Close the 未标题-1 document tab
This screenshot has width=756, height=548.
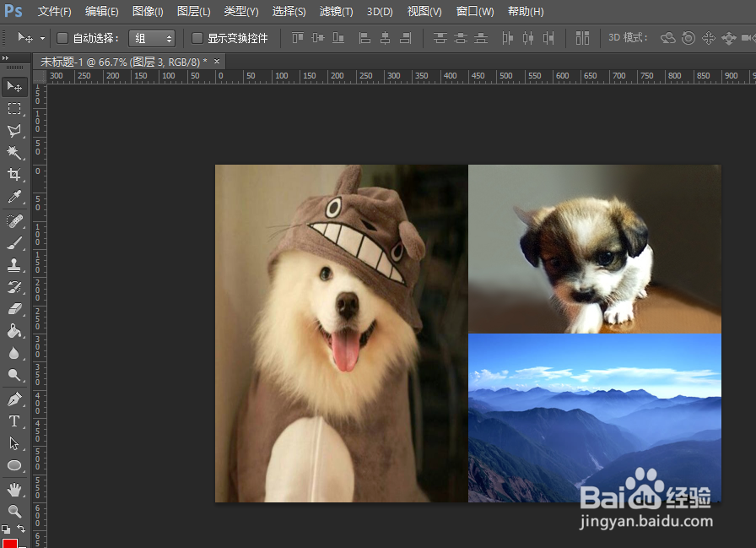coord(217,62)
